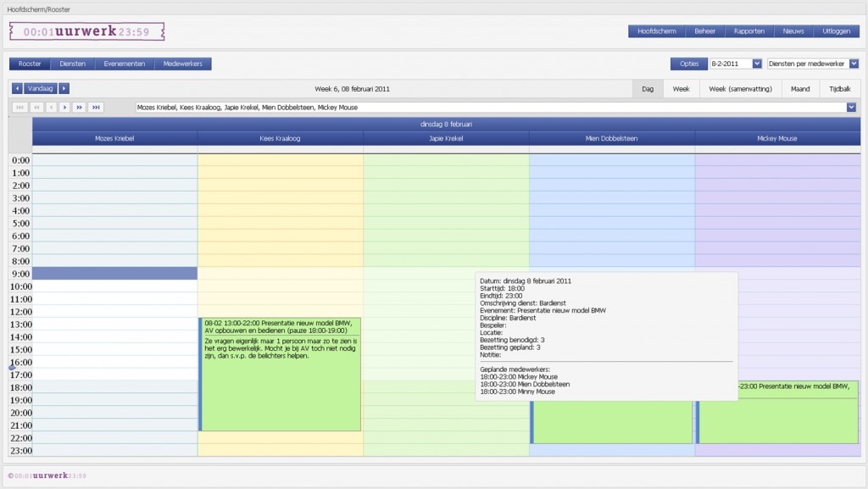Screen dimensions: 868x489
Task: Jump to last employee page
Action: (96, 108)
